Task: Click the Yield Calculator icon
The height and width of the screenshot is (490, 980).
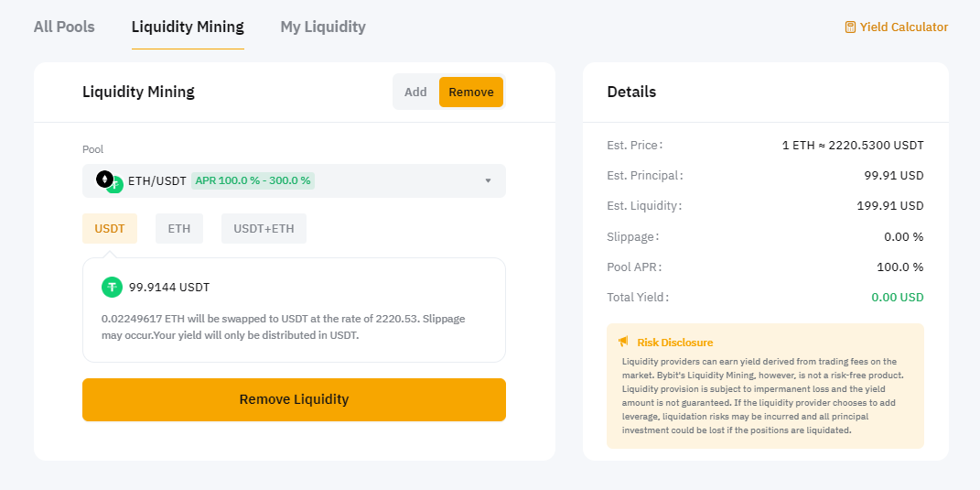Action: click(850, 27)
